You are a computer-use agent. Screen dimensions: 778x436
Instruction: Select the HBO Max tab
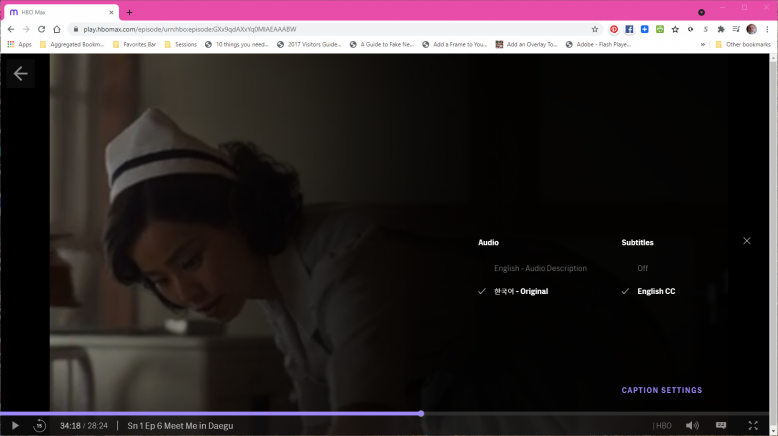pos(61,12)
